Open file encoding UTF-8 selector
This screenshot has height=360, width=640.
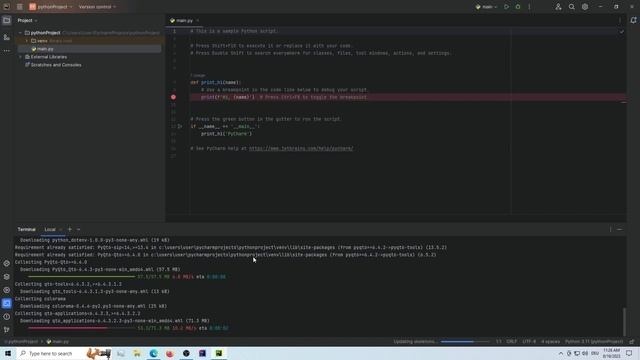[x=529, y=342]
